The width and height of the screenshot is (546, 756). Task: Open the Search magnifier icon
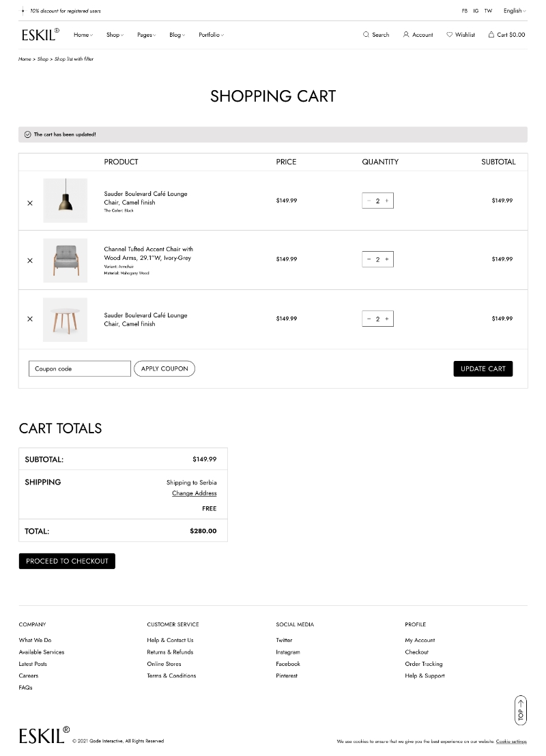tap(366, 35)
